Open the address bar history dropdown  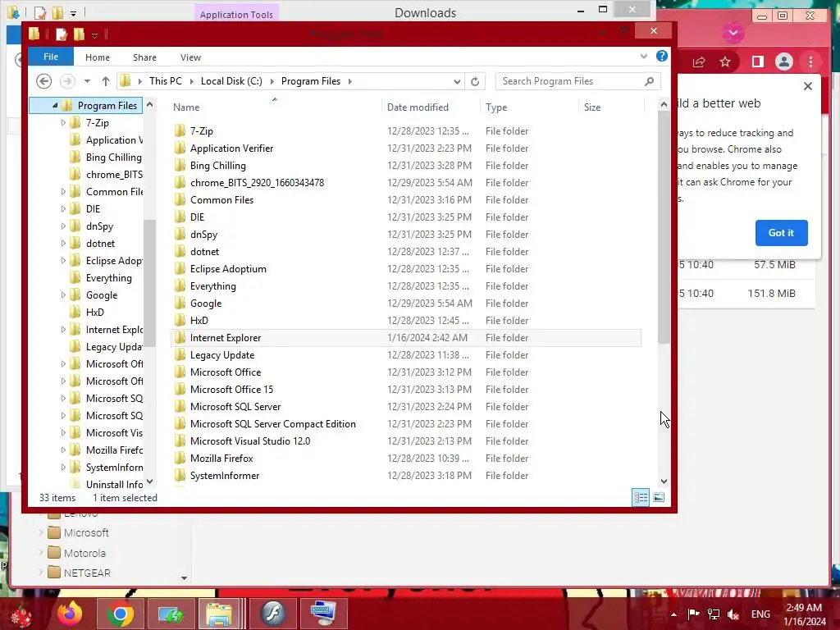457,81
